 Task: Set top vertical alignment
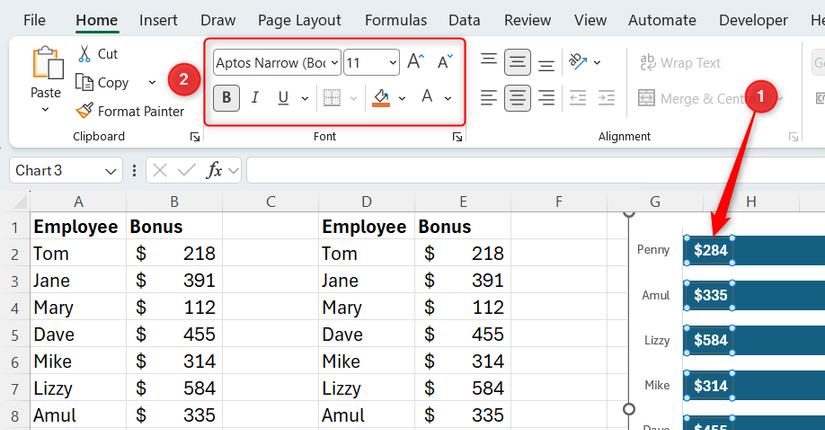[x=488, y=59]
